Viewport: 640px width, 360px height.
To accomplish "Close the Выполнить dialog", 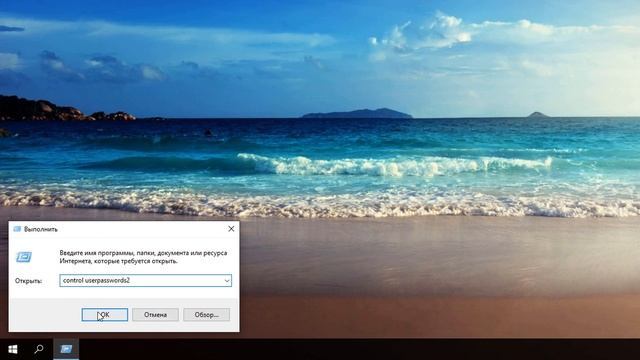I will (231, 229).
